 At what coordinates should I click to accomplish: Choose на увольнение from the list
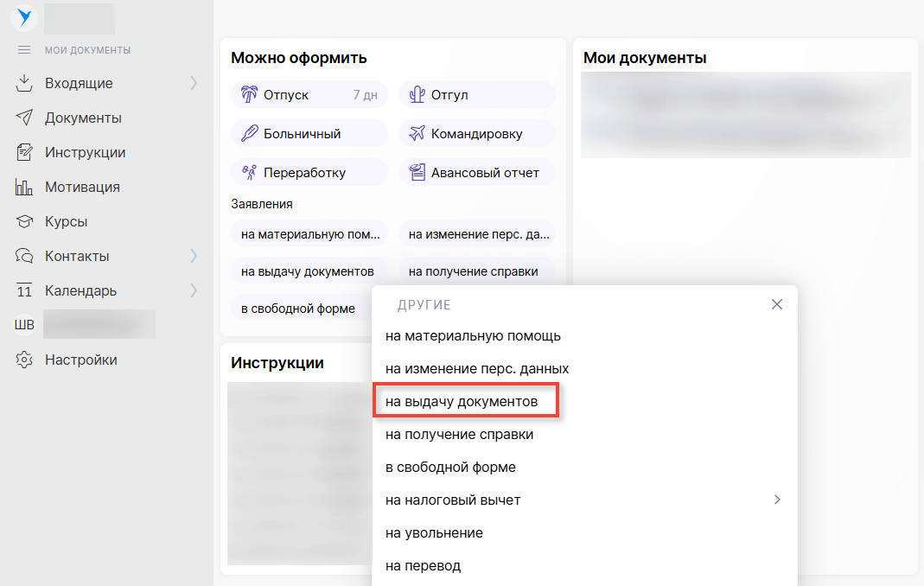click(434, 533)
